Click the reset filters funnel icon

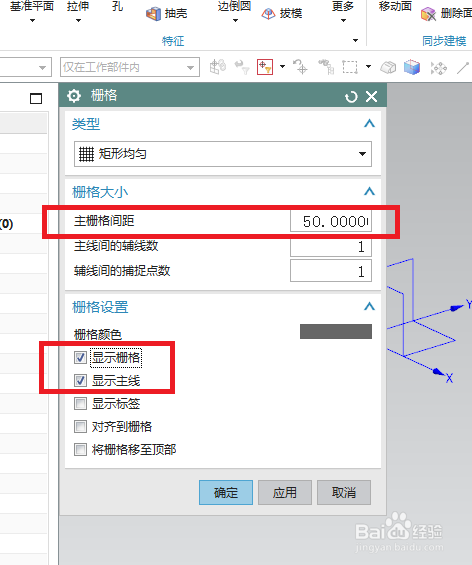point(242,67)
